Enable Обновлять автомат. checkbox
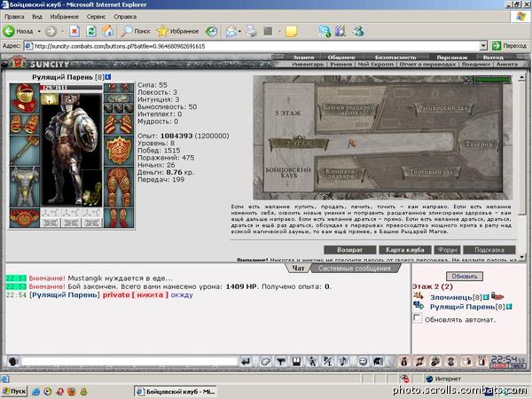The image size is (532, 399). point(418,318)
